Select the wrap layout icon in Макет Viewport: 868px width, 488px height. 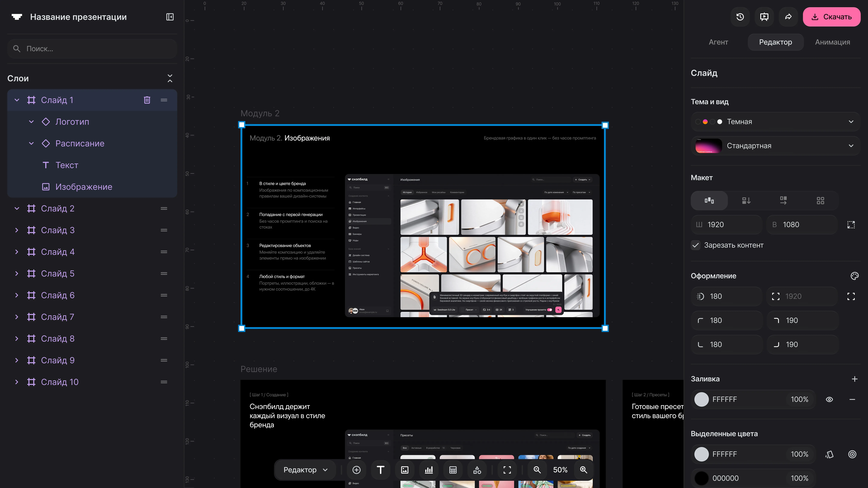click(783, 201)
